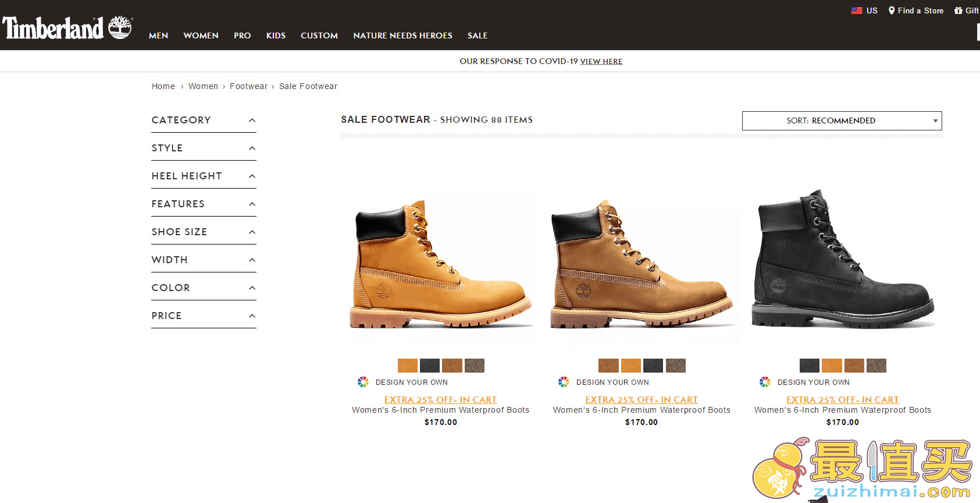Open the Men menu
Image resolution: width=980 pixels, height=503 pixels.
[158, 36]
